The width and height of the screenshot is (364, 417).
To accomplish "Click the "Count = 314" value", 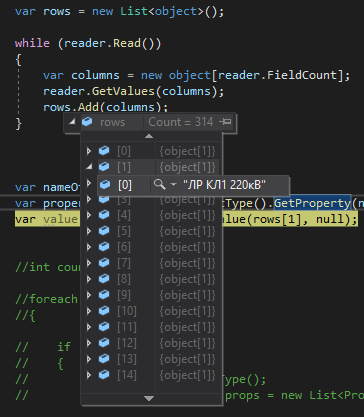I will pos(181,122).
